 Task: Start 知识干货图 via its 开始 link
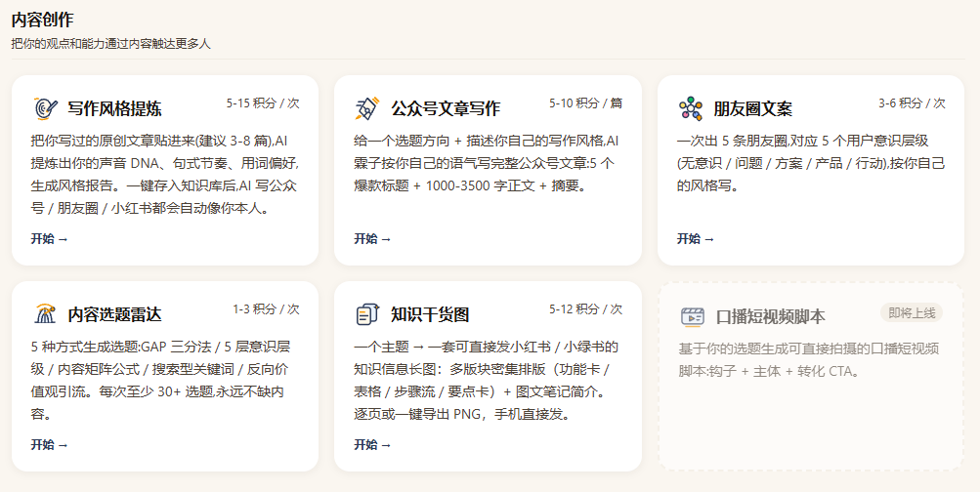coord(372,444)
